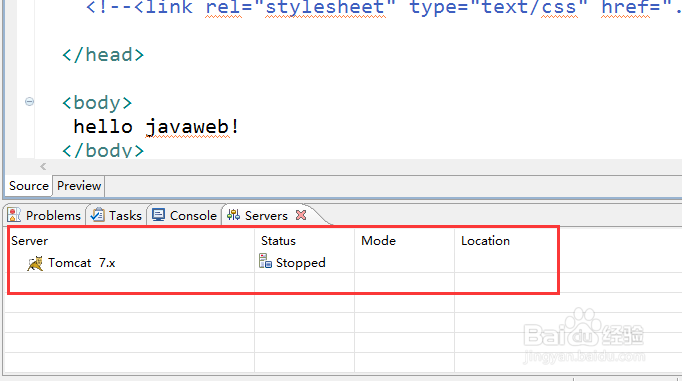The image size is (682, 381).
Task: Click the Problems tab icon
Action: coord(14,215)
